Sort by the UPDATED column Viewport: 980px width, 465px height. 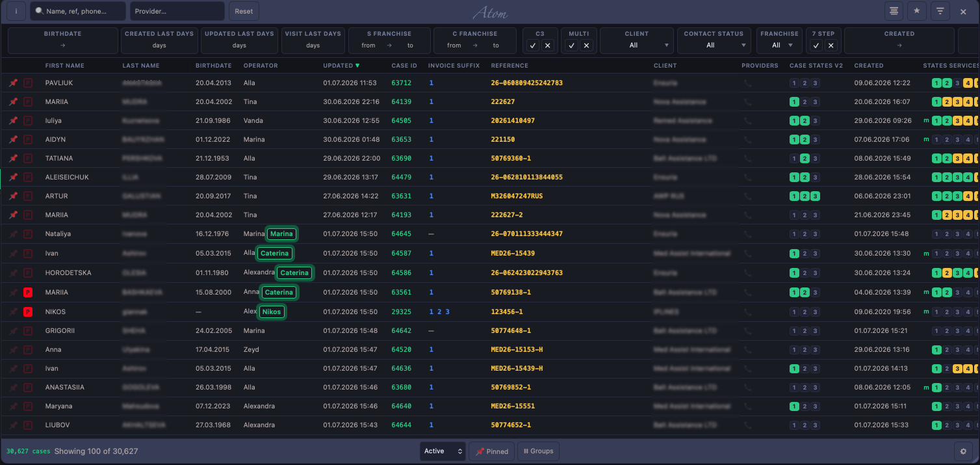pos(341,66)
